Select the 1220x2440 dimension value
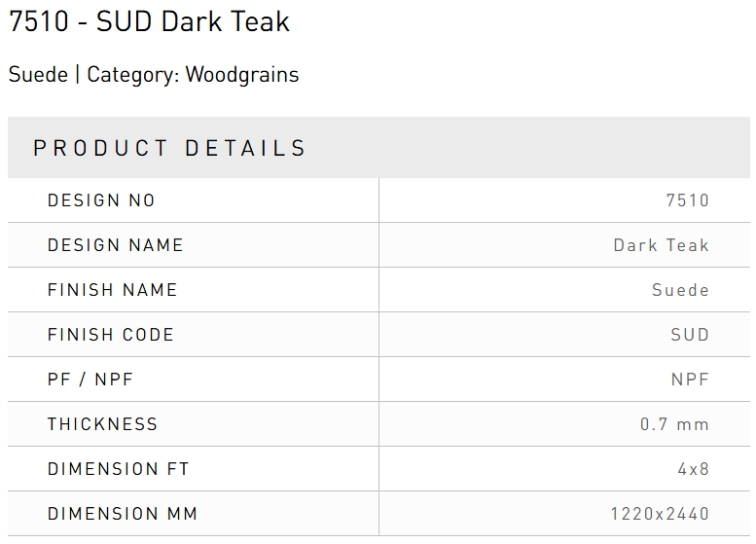The height and width of the screenshot is (544, 756). click(x=660, y=514)
